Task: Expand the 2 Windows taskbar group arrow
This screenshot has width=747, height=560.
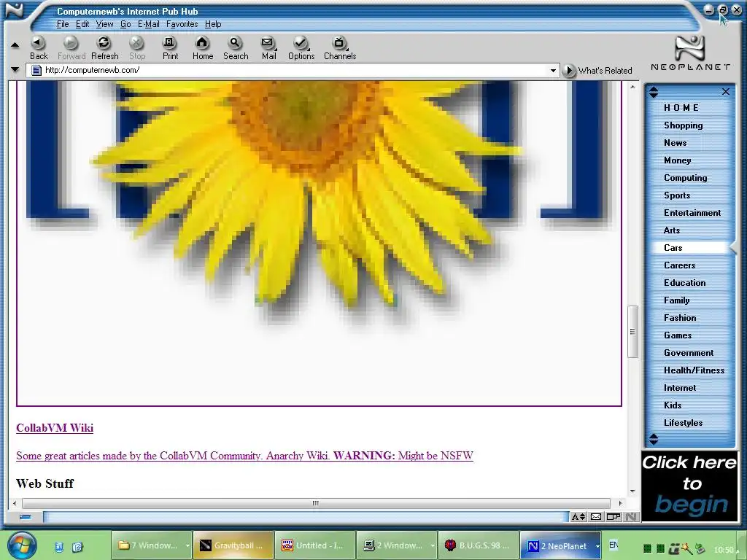Action: coord(432,546)
